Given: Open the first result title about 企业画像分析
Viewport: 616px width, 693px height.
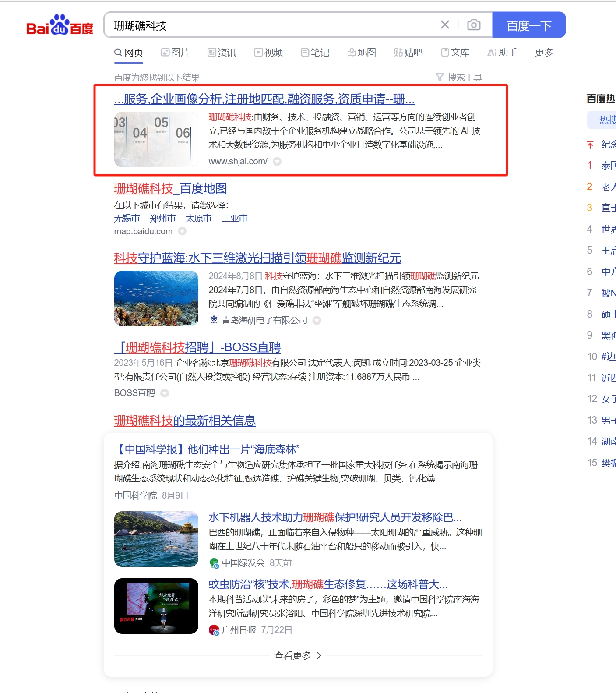Looking at the screenshot, I should 264,99.
